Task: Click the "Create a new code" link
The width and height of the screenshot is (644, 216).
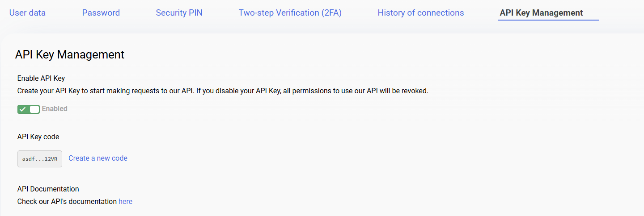Action: (98, 158)
